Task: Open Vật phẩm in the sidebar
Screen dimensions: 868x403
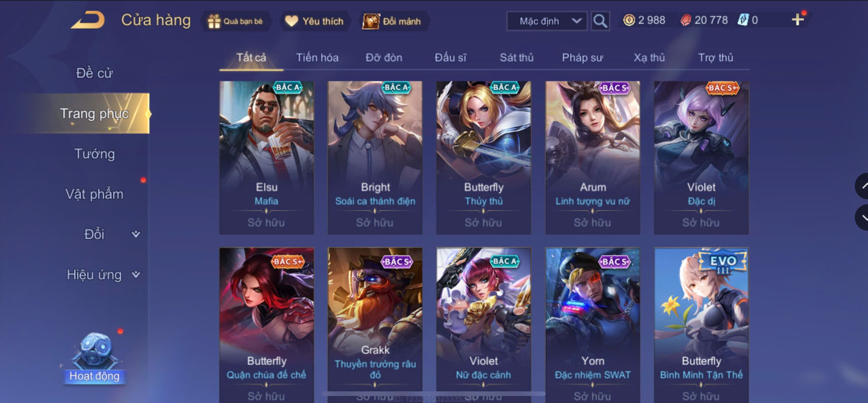Action: coord(95,194)
